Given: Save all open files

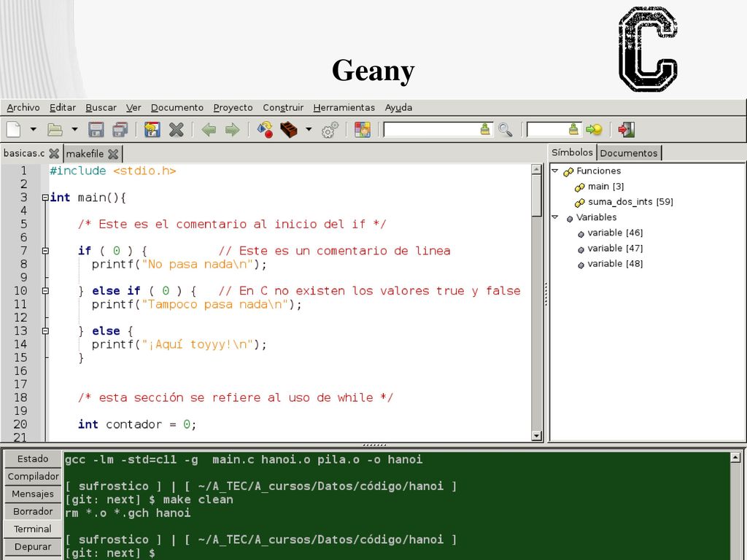Looking at the screenshot, I should (120, 129).
